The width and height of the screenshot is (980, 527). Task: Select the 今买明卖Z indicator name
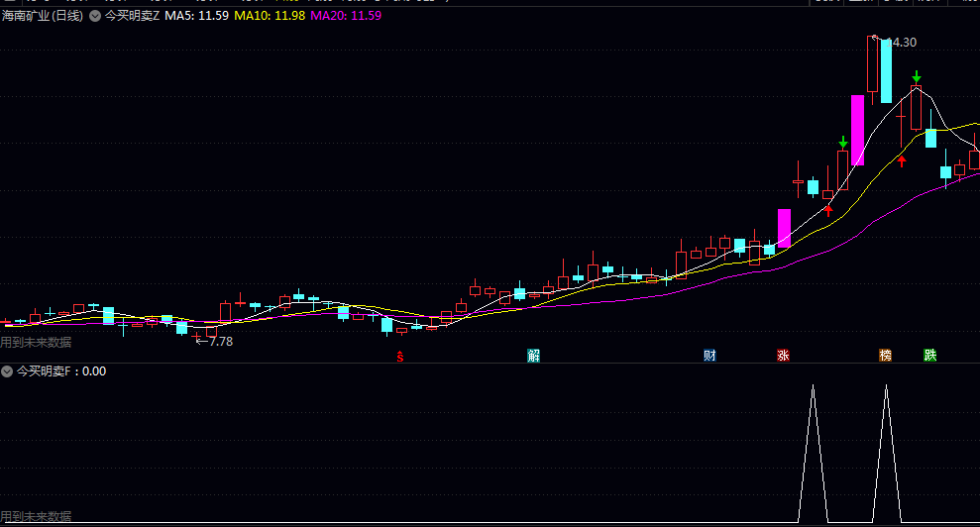pyautogui.click(x=132, y=16)
